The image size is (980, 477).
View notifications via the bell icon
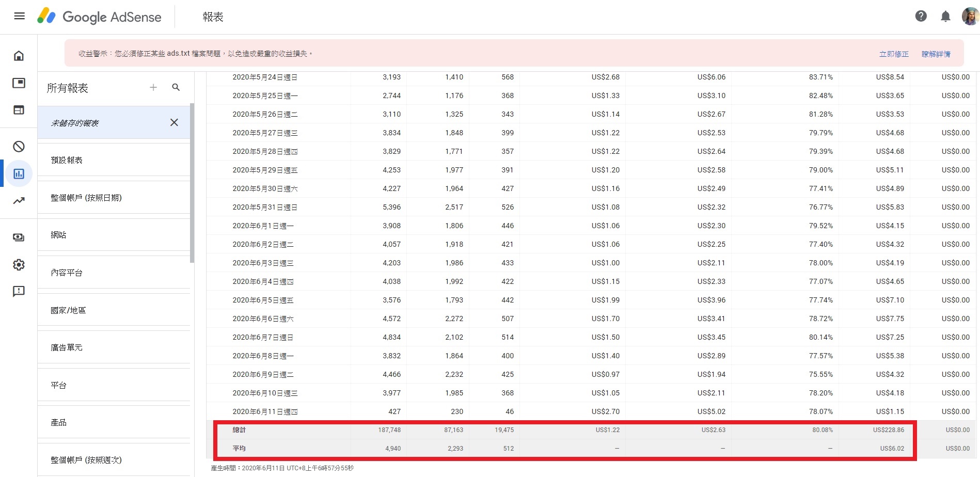click(x=945, y=16)
